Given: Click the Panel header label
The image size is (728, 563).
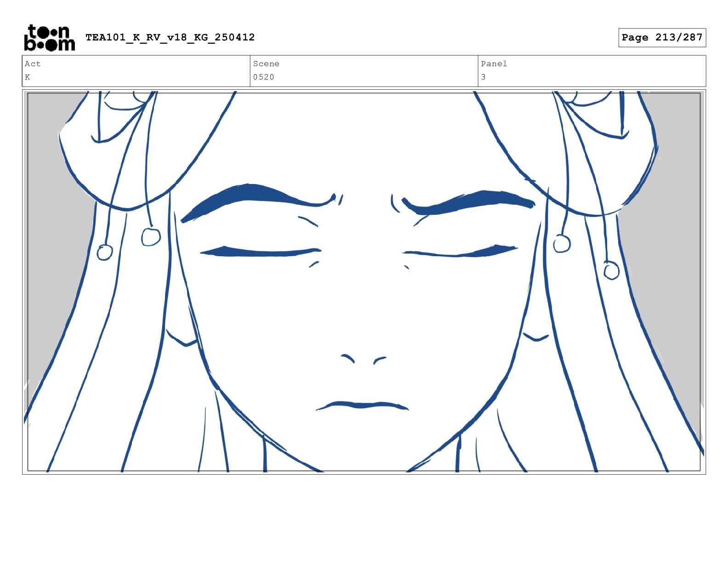Looking at the screenshot, I should point(494,64).
